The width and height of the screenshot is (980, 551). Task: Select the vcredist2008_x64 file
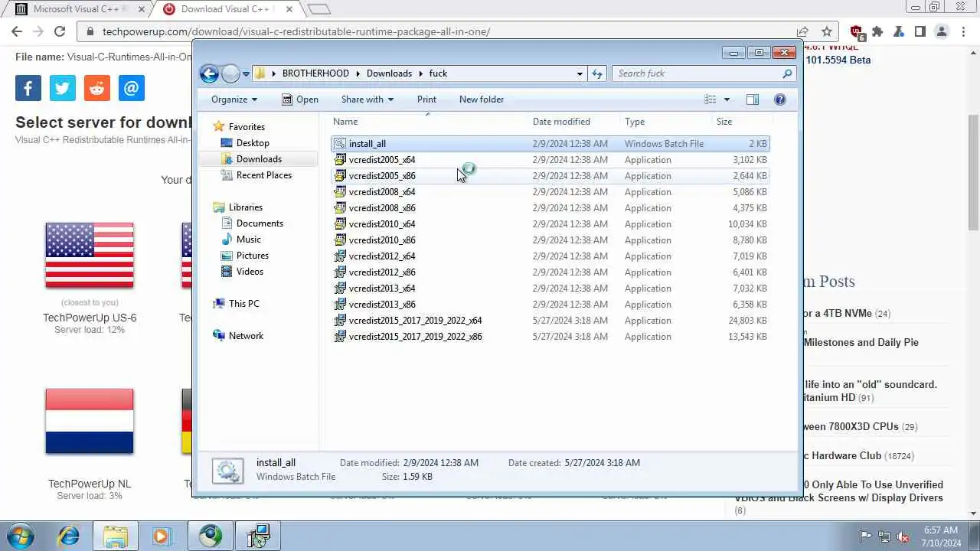550,192
